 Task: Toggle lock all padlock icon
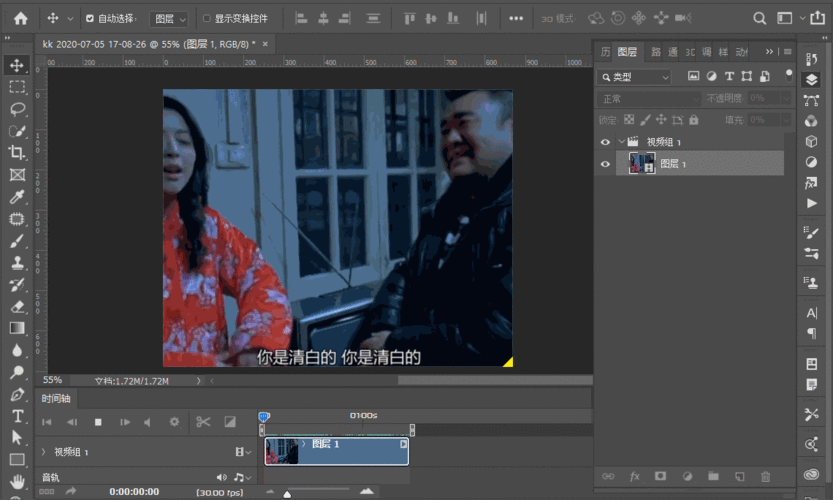coord(694,120)
